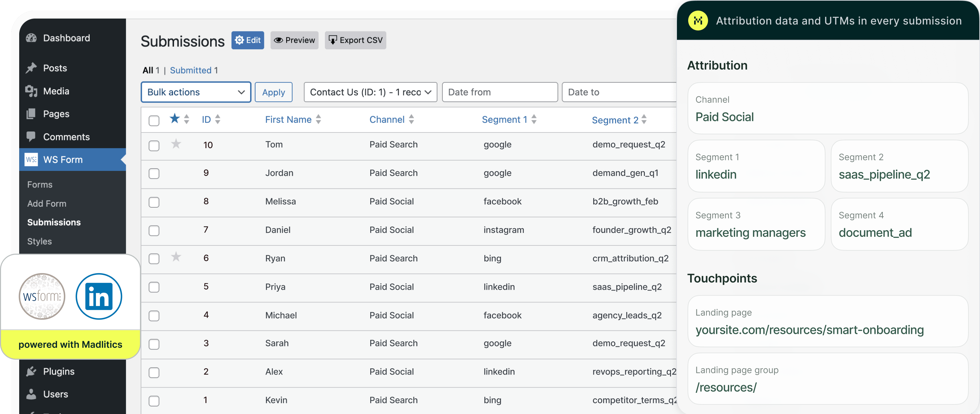Image resolution: width=980 pixels, height=414 pixels.
Task: Click the Segment 2 column header
Action: pyautogui.click(x=615, y=120)
